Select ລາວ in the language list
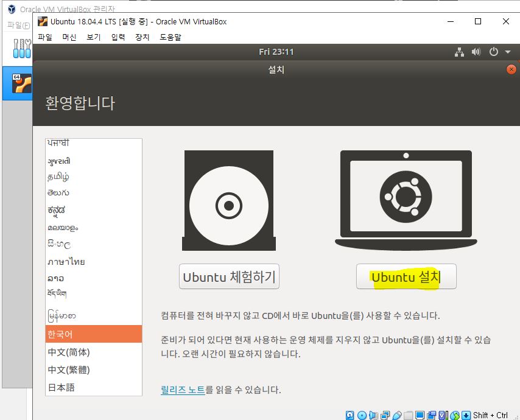520x420 pixels. pyautogui.click(x=94, y=278)
